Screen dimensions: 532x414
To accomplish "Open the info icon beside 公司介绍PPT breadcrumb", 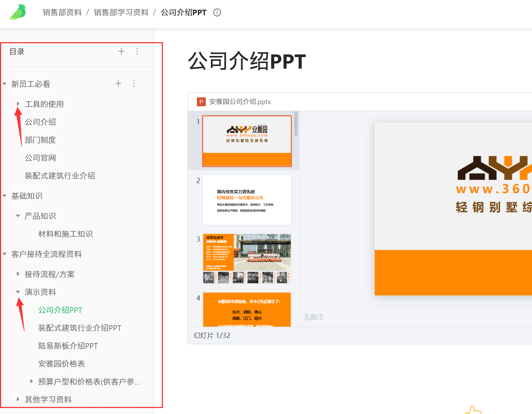I will coord(217,12).
